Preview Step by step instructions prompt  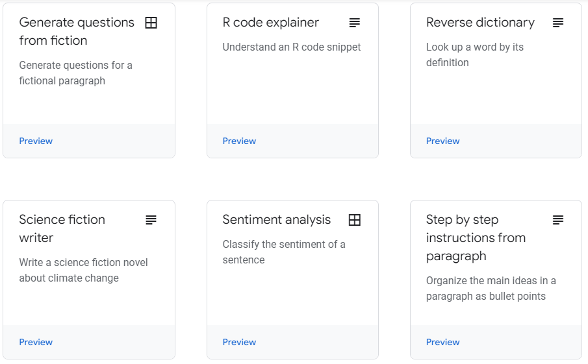[443, 343]
